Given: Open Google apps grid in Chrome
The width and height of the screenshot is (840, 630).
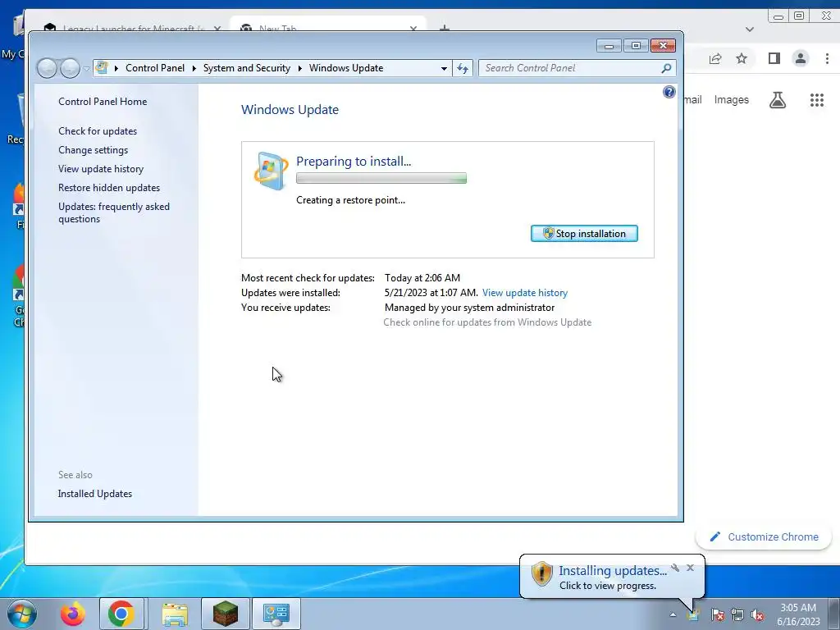Looking at the screenshot, I should pos(816,99).
